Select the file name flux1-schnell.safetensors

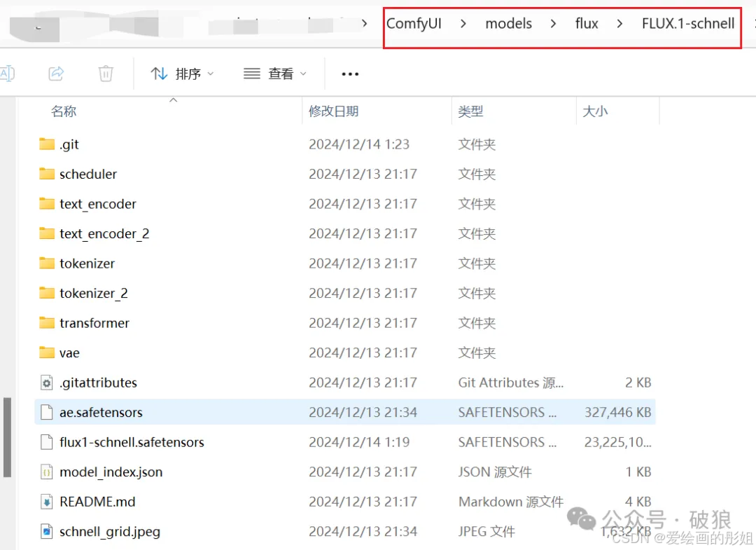tap(132, 442)
